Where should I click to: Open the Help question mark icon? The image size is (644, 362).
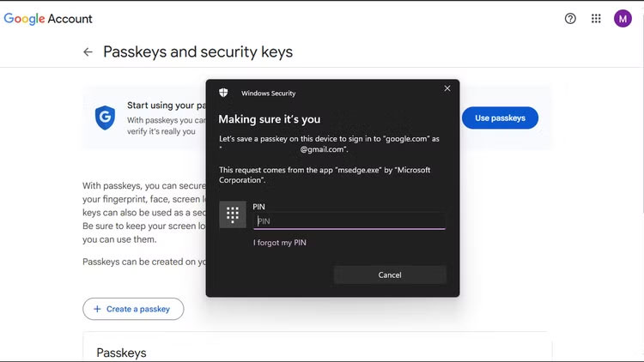coord(570,18)
